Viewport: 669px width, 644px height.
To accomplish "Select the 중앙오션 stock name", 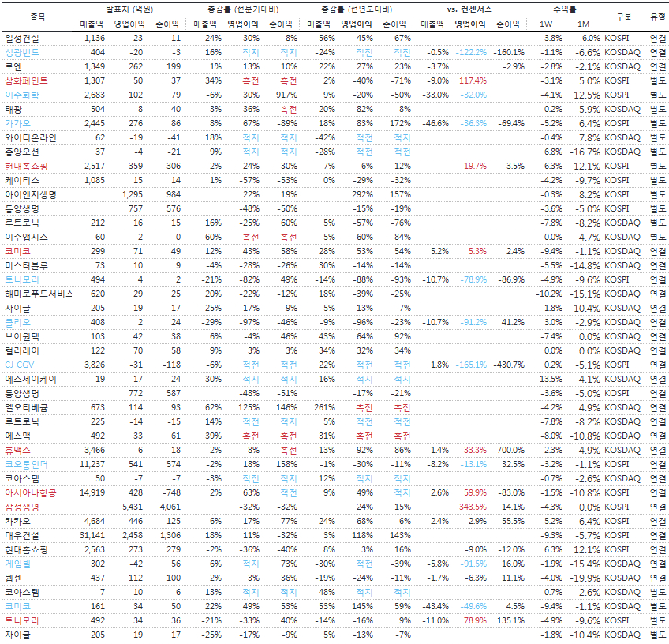I will 22,152.
